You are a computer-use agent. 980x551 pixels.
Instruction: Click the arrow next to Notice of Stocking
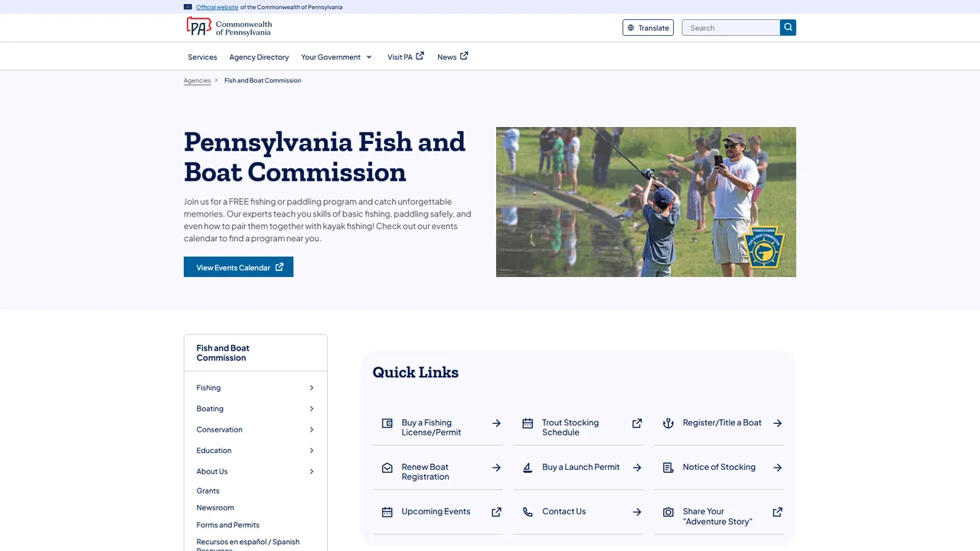(777, 468)
